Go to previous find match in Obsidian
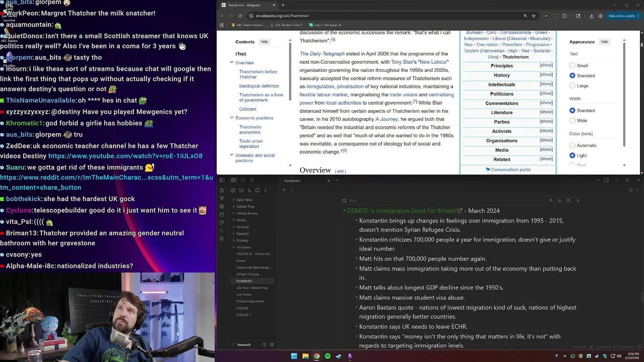 coord(551,201)
